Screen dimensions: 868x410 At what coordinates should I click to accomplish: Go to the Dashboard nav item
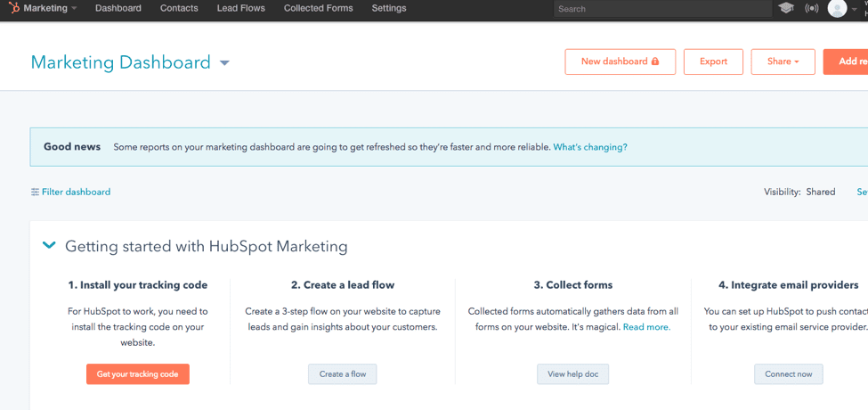coord(118,8)
